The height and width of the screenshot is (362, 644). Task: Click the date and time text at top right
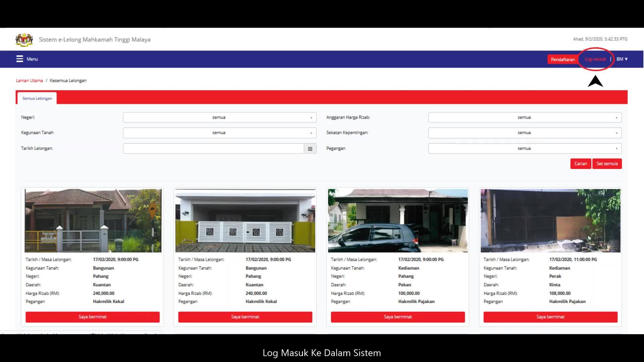(600, 39)
